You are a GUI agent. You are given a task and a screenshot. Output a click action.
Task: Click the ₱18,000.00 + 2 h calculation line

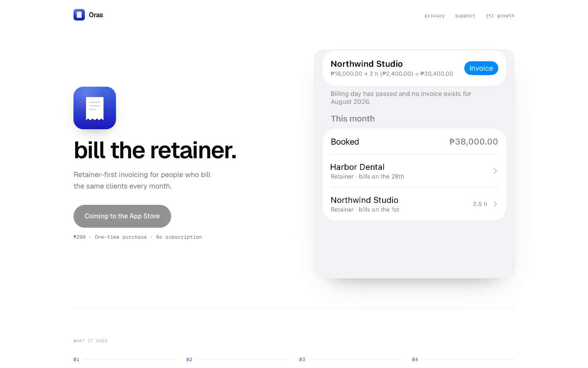[392, 74]
